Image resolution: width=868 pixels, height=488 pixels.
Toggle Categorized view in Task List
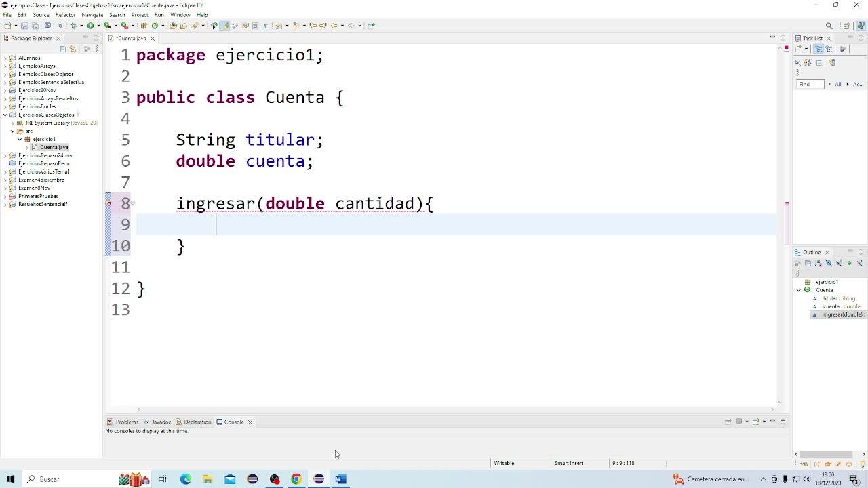[x=818, y=49]
